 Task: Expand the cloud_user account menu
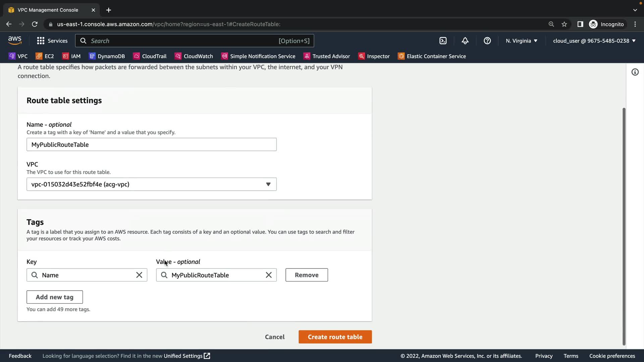pyautogui.click(x=594, y=41)
